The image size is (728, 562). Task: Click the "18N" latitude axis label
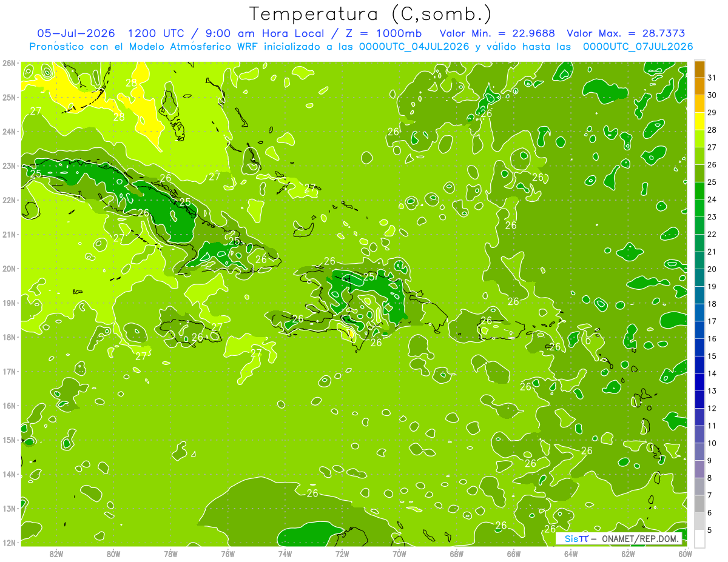(8, 337)
